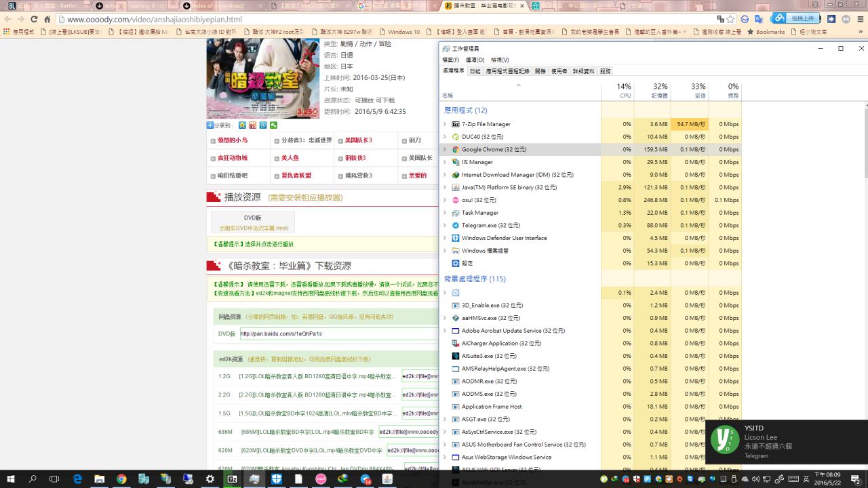Click the pan.baidu.com link input field

point(339,333)
